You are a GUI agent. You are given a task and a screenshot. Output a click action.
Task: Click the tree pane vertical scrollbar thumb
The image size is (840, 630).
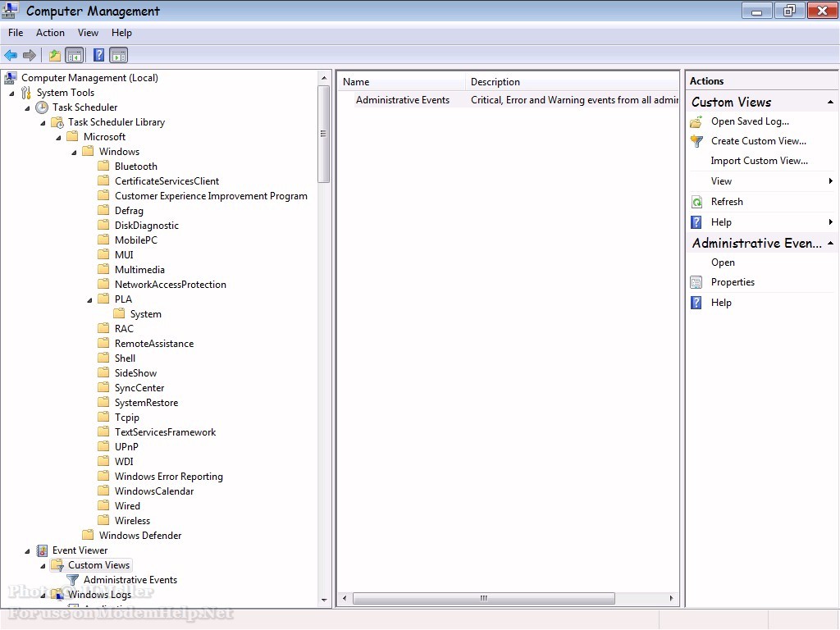323,134
